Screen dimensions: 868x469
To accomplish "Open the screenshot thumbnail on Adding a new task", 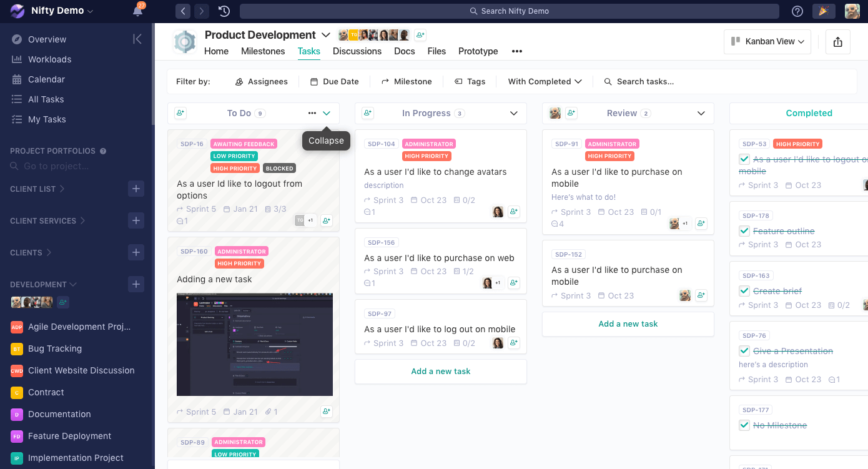I will pos(255,344).
